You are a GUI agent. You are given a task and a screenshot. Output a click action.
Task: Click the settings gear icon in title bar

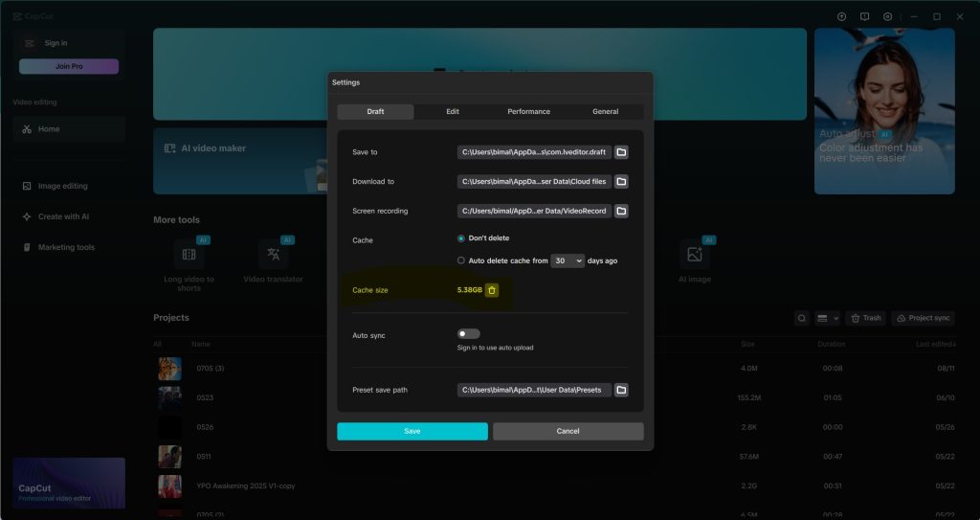(x=888, y=16)
